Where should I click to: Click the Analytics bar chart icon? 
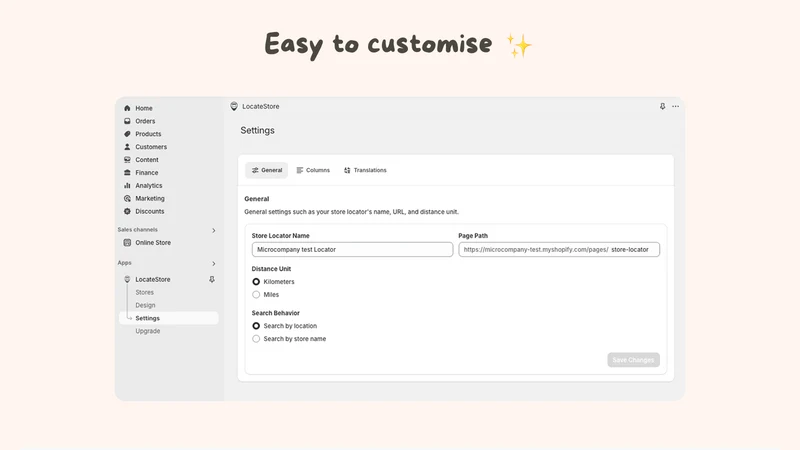pyautogui.click(x=127, y=185)
